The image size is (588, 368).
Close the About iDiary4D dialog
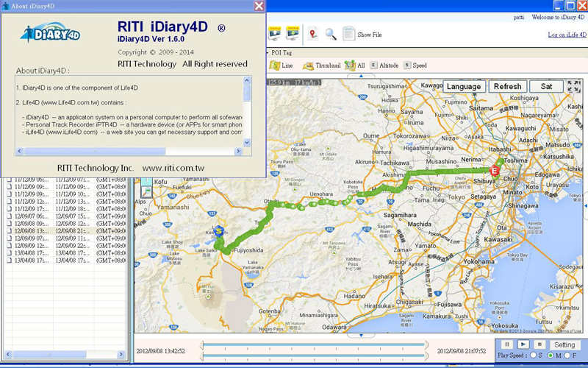259,6
